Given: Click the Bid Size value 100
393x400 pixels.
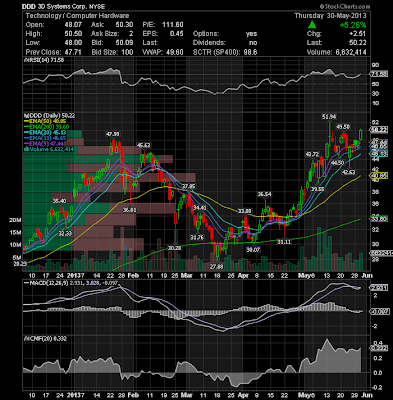Looking at the screenshot, I should pyautogui.click(x=127, y=52).
